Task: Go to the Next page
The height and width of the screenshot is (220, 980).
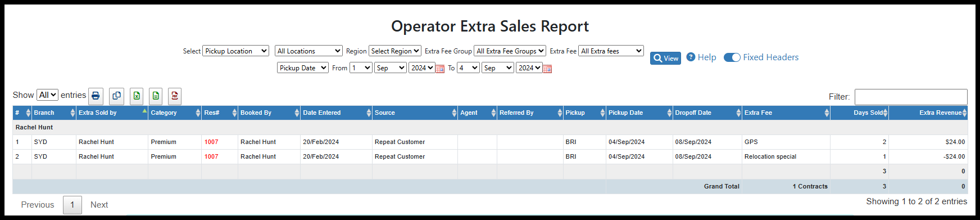Action: coord(99,205)
